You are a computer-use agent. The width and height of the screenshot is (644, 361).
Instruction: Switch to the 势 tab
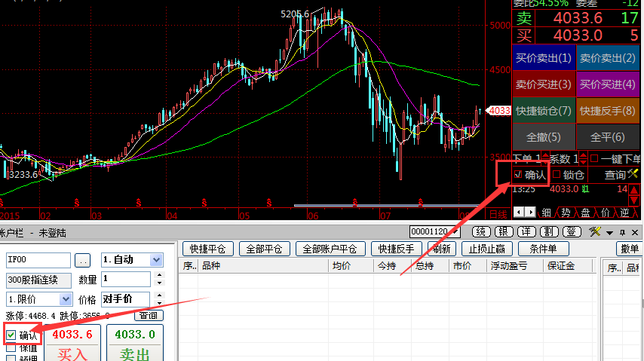566,212
